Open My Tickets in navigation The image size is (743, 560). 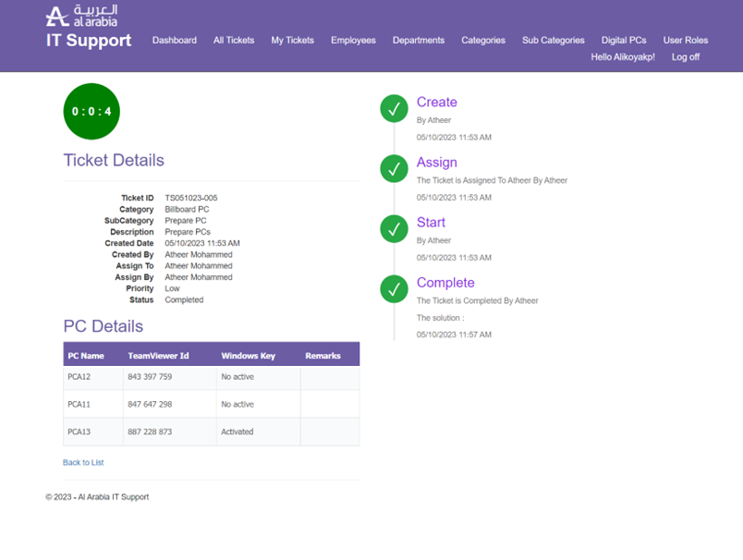(x=292, y=41)
